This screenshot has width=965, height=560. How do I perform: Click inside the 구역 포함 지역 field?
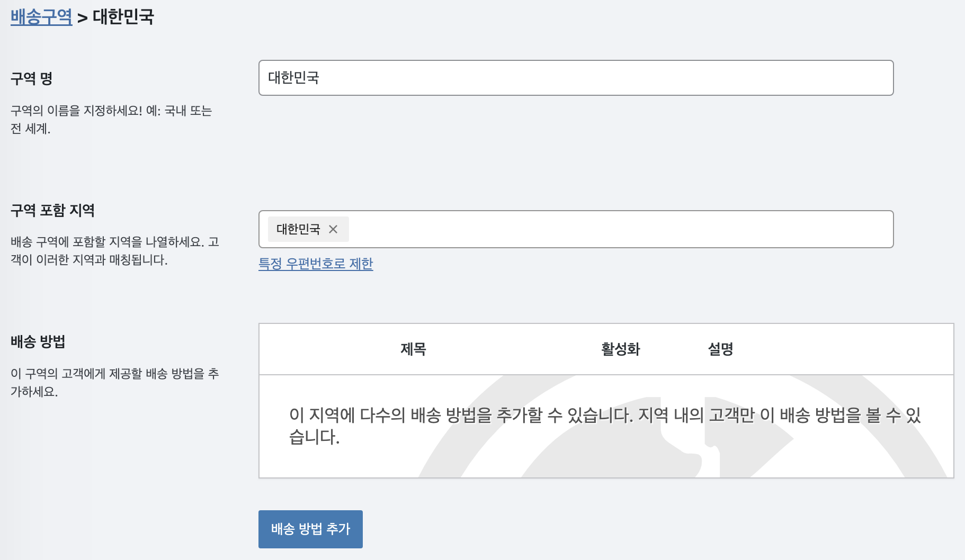point(576,229)
